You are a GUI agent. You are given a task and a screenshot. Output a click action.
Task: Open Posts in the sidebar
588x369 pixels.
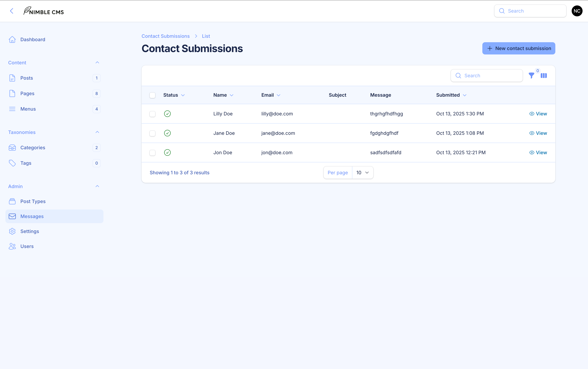click(x=27, y=78)
